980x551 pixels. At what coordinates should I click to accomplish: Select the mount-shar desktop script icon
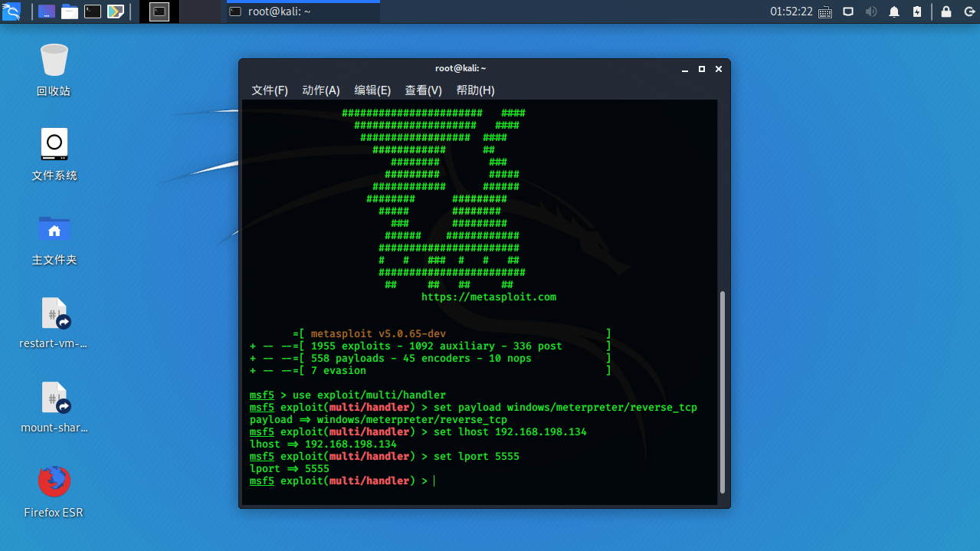click(x=54, y=407)
